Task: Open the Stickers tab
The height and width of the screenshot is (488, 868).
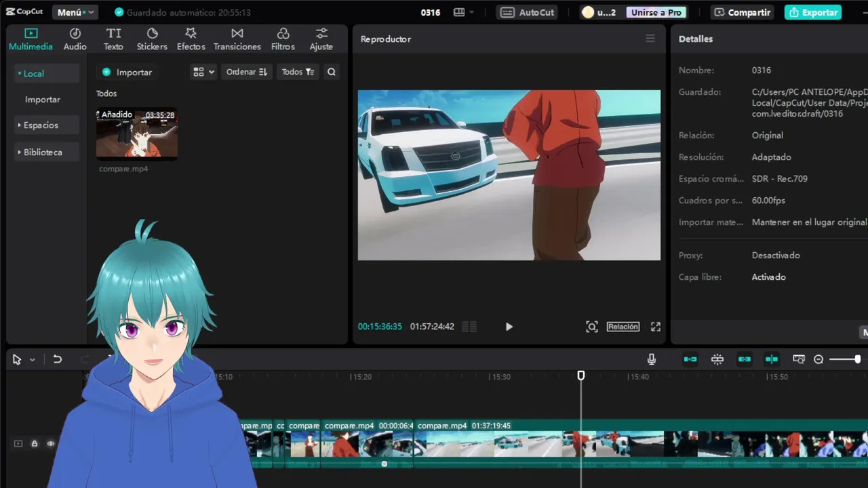Action: [152, 39]
